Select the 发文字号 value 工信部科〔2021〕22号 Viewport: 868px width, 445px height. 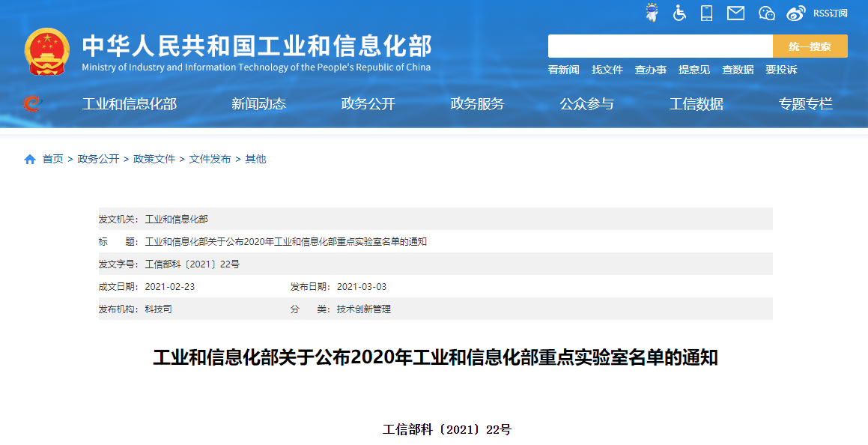pyautogui.click(x=192, y=264)
